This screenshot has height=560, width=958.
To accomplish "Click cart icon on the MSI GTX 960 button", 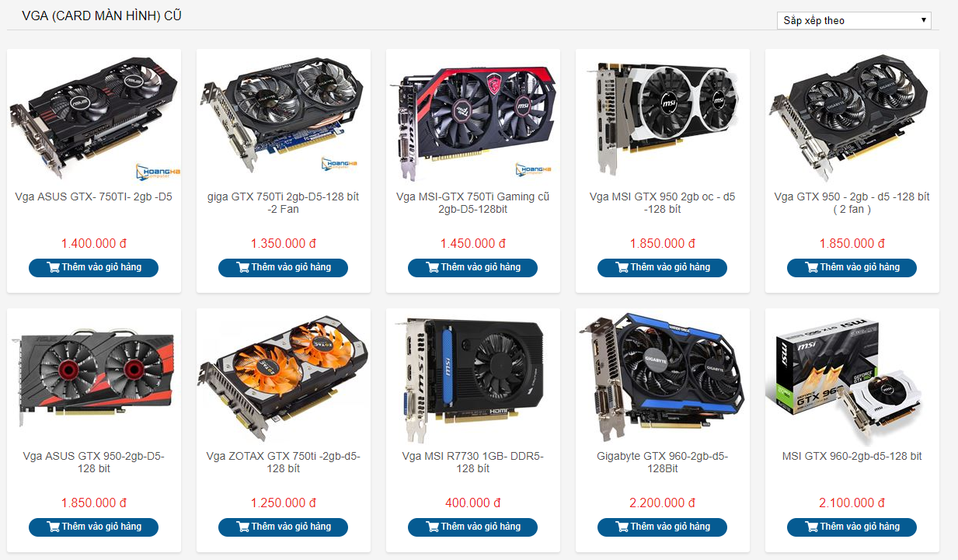I will coord(812,527).
